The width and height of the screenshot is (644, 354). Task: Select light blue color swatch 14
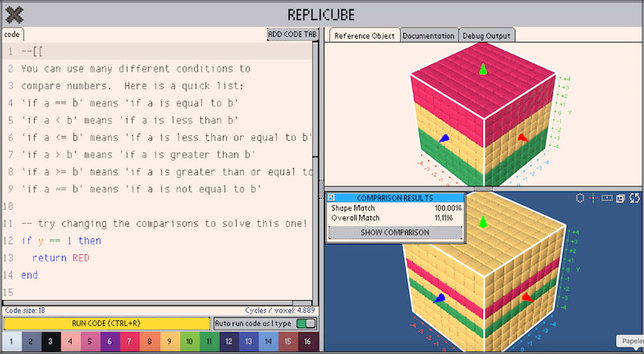coord(269,342)
